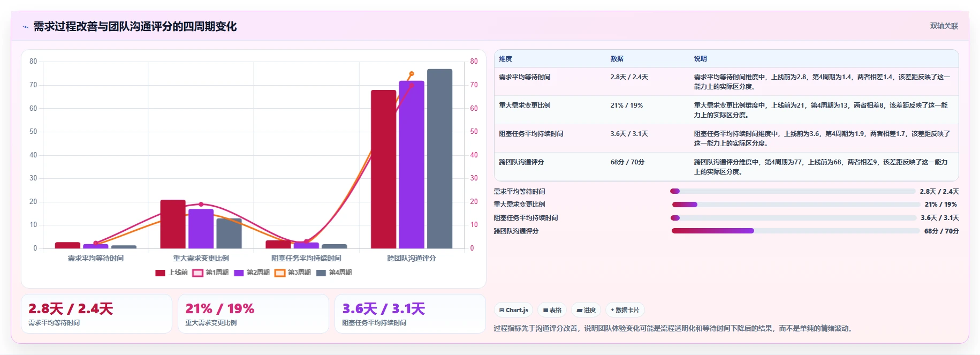This screenshot has height=355, width=980.
Task: Click the gray 第4周期 bar for 重大需求变更比例
Action: tap(229, 233)
